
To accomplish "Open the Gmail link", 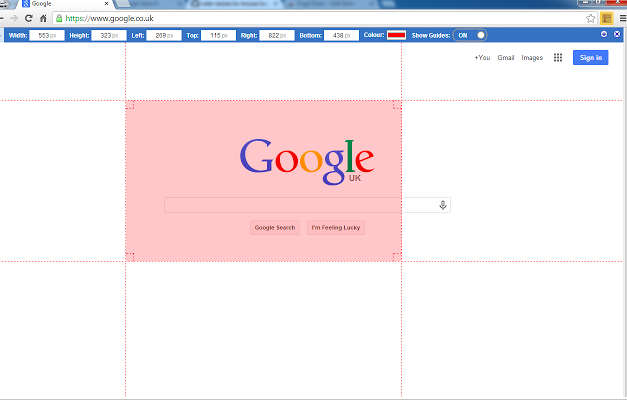I will [x=505, y=58].
